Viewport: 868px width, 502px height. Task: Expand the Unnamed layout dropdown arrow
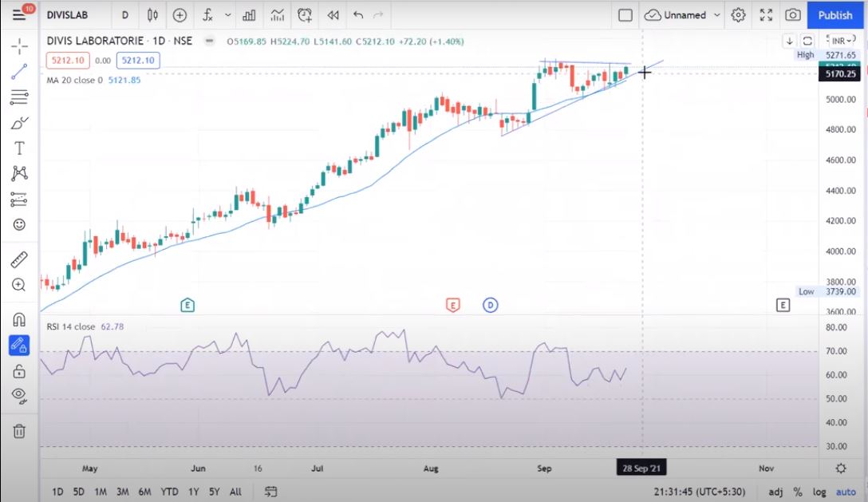click(x=717, y=15)
